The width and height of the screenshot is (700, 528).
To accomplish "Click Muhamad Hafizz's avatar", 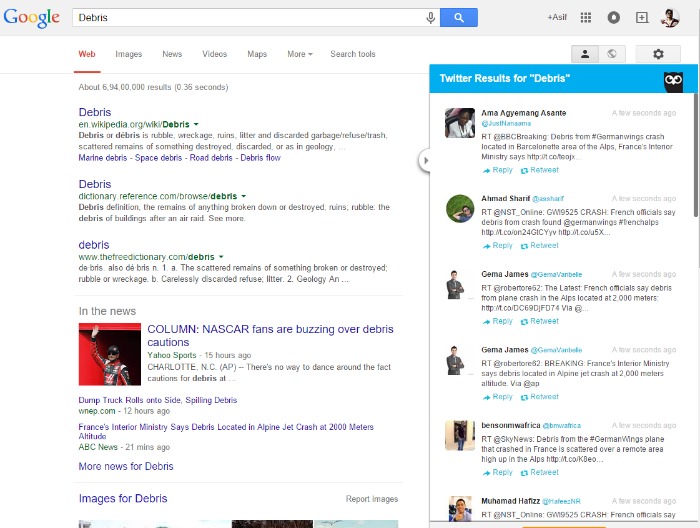I will (x=460, y=509).
